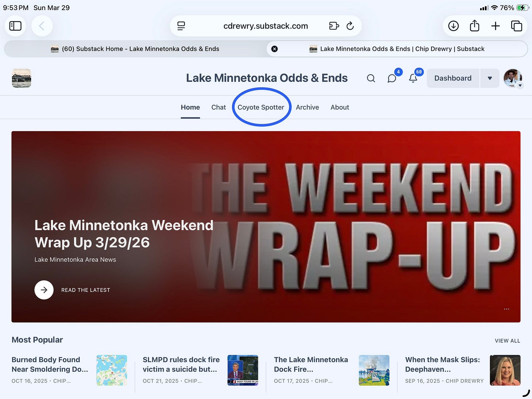The image size is (532, 399).
Task: Tap the 9:53 PM clock
Action: point(16,8)
